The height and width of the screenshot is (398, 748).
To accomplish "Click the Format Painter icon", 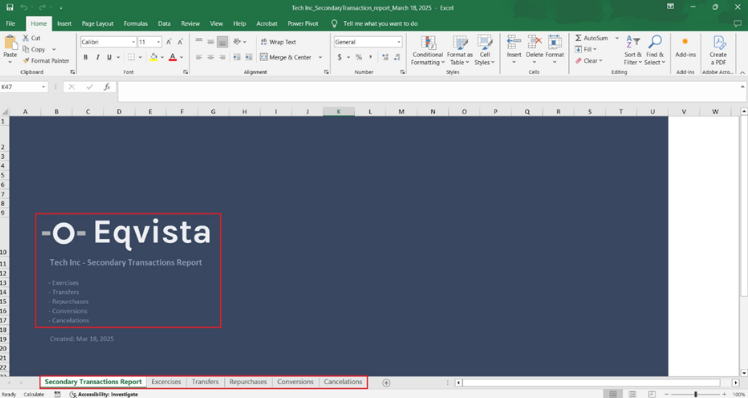I will tap(26, 61).
